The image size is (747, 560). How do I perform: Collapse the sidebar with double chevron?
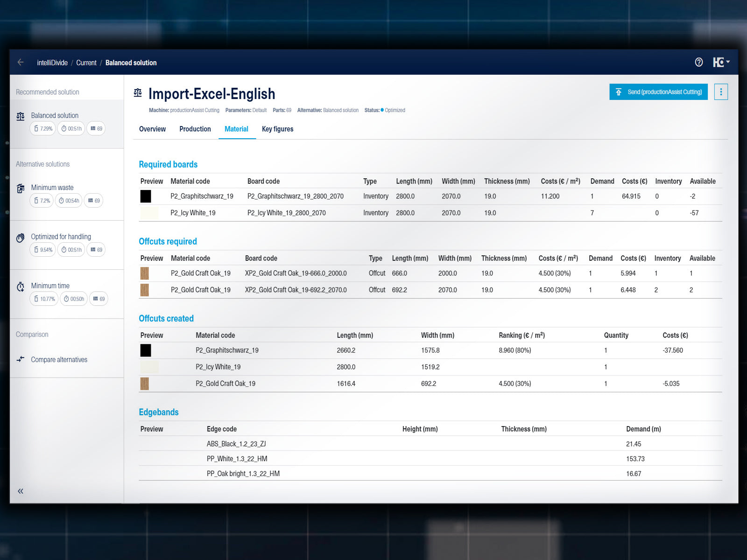(21, 491)
